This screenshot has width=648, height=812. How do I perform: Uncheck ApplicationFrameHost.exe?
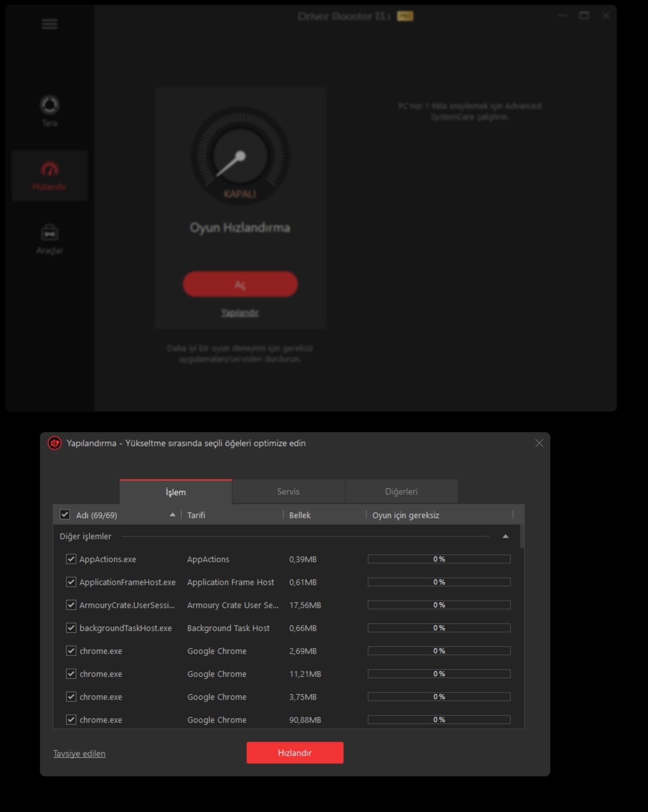click(71, 582)
